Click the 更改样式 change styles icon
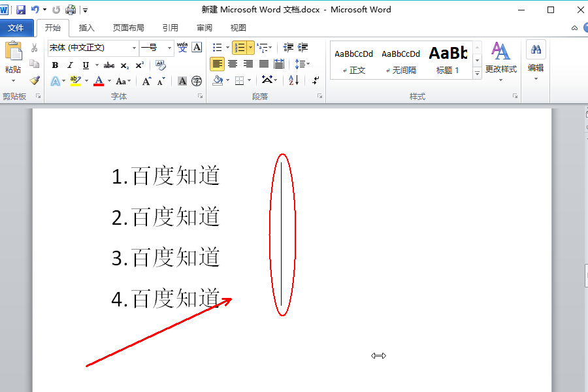This screenshot has height=392, width=588. click(500, 51)
